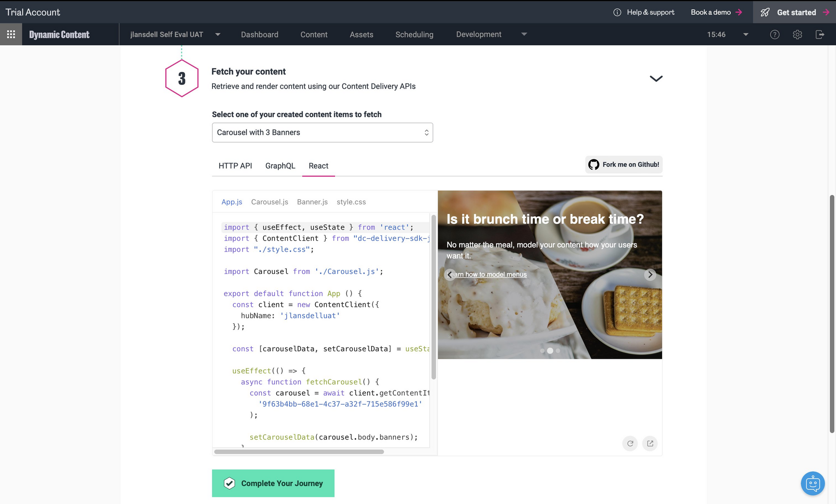Open the Dashboard menu
Image resolution: width=836 pixels, height=504 pixels.
click(x=260, y=35)
